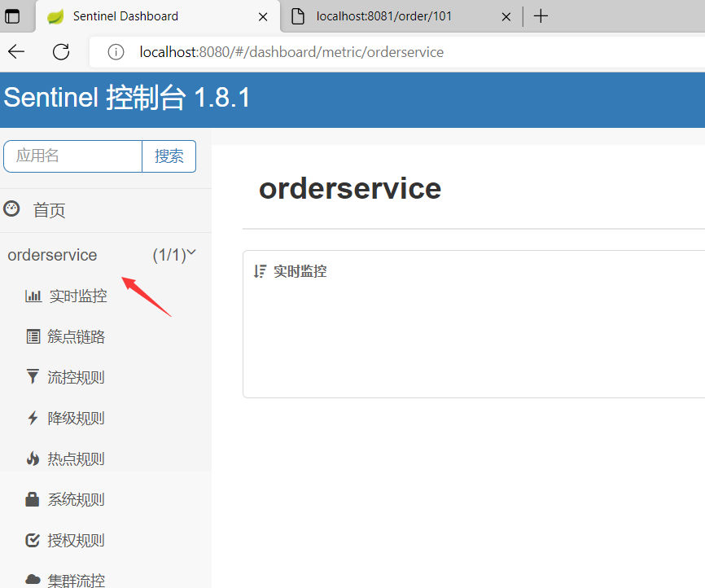This screenshot has height=588, width=705.
Task: Select the Sentinel Dashboard tab
Action: [x=157, y=16]
